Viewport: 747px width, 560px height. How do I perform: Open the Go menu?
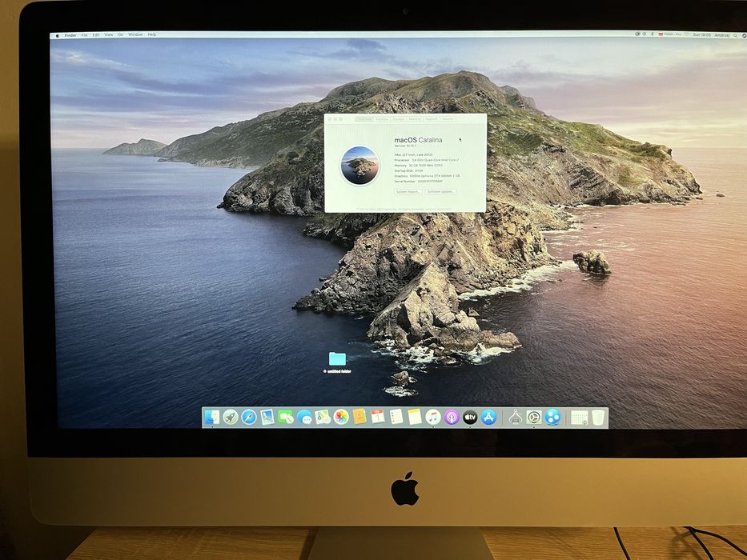[121, 35]
